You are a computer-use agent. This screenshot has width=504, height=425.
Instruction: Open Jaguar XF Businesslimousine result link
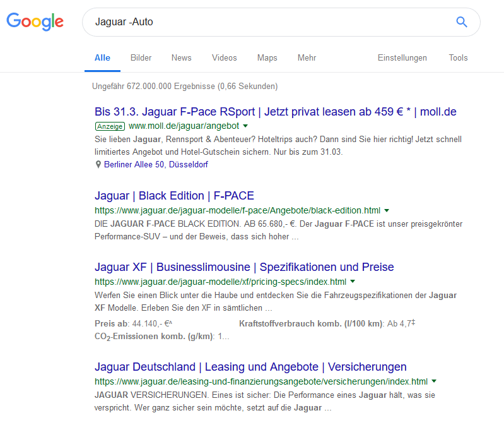(x=244, y=267)
